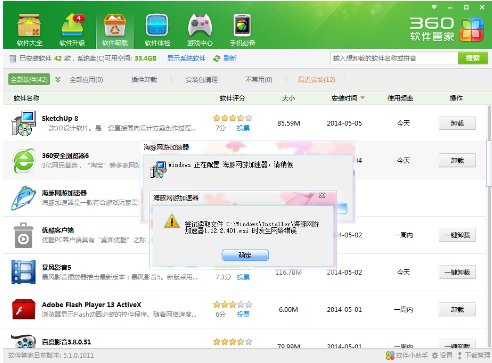The height and width of the screenshot is (363, 492).
Task: Click the SketchUp 8 name text
Action: 60,118
